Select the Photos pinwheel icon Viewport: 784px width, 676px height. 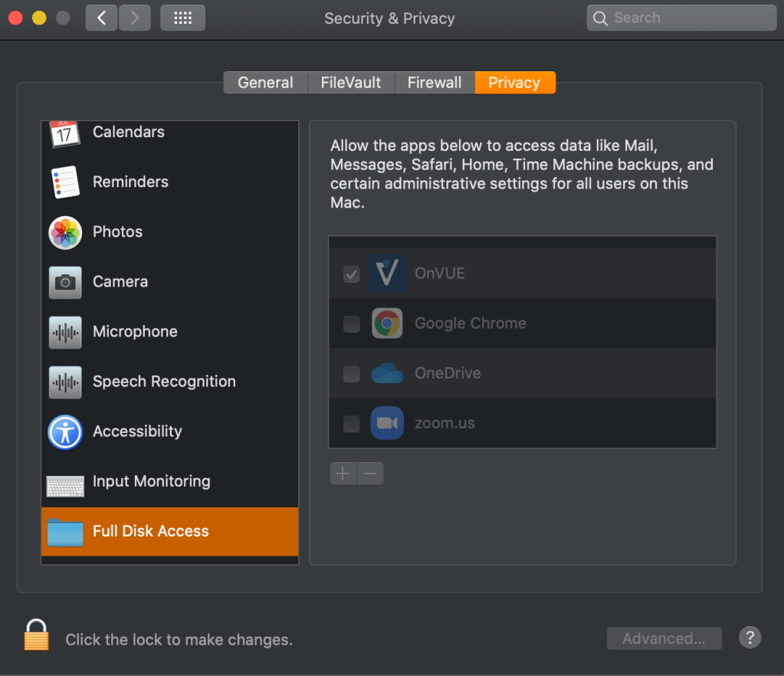[x=65, y=232]
